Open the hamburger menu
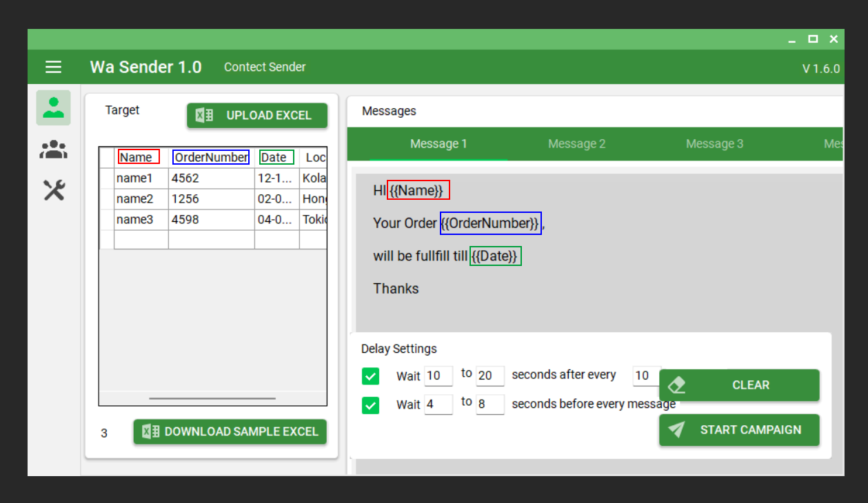Image resolution: width=868 pixels, height=503 pixels. [x=54, y=67]
